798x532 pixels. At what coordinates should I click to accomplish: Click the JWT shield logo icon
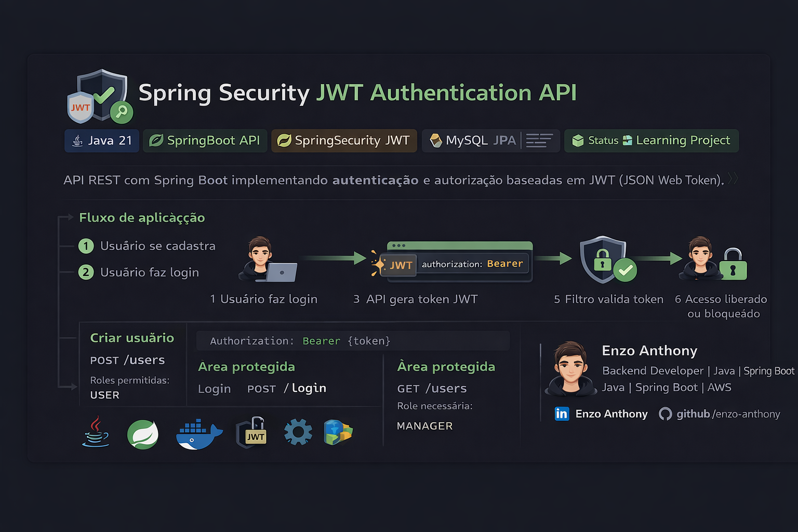click(100, 97)
